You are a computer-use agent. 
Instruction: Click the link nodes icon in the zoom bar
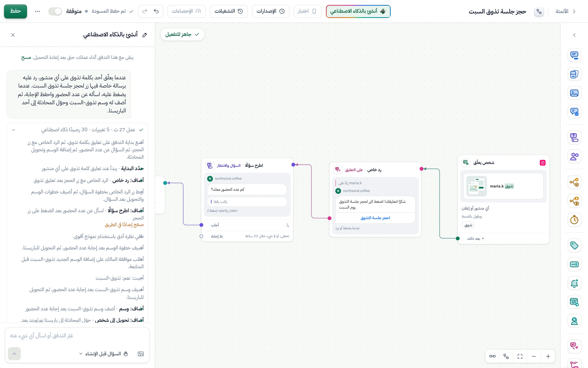[492, 356]
